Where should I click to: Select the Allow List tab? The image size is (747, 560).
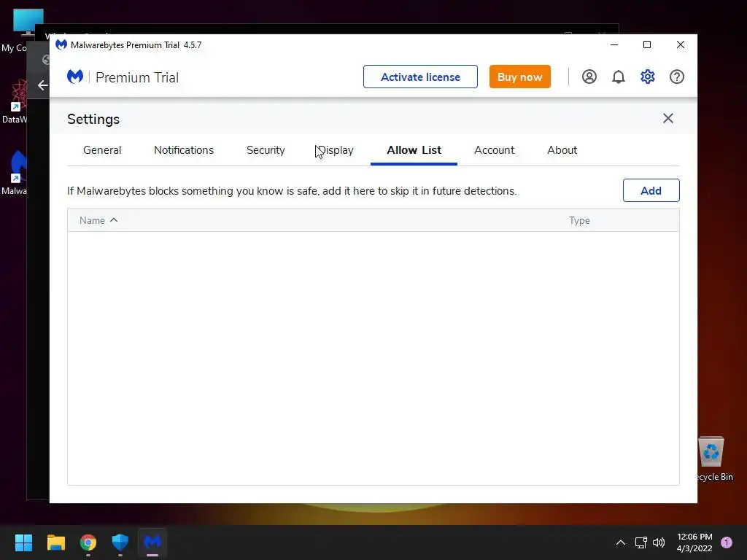coord(414,150)
